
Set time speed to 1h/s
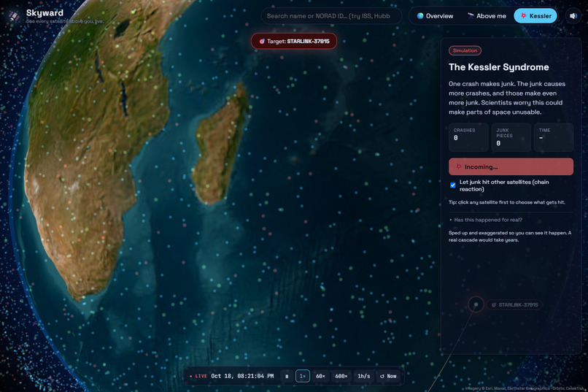click(x=363, y=376)
